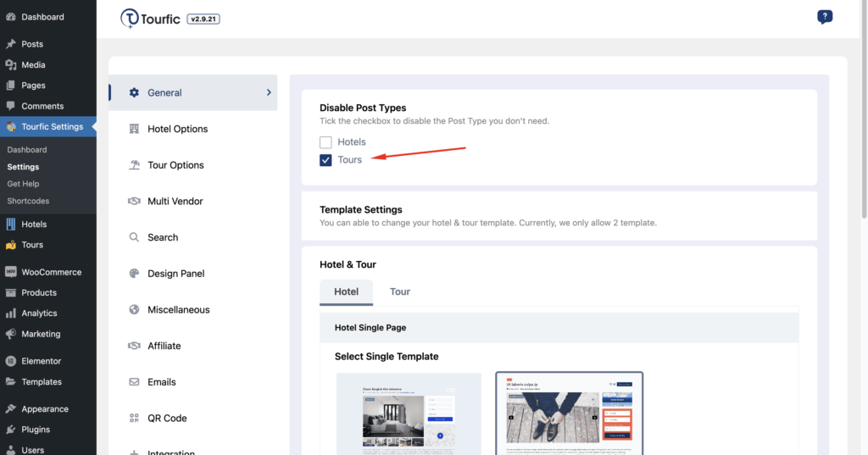Open the Plugins menu
This screenshot has height=455, width=868.
tap(48, 430)
